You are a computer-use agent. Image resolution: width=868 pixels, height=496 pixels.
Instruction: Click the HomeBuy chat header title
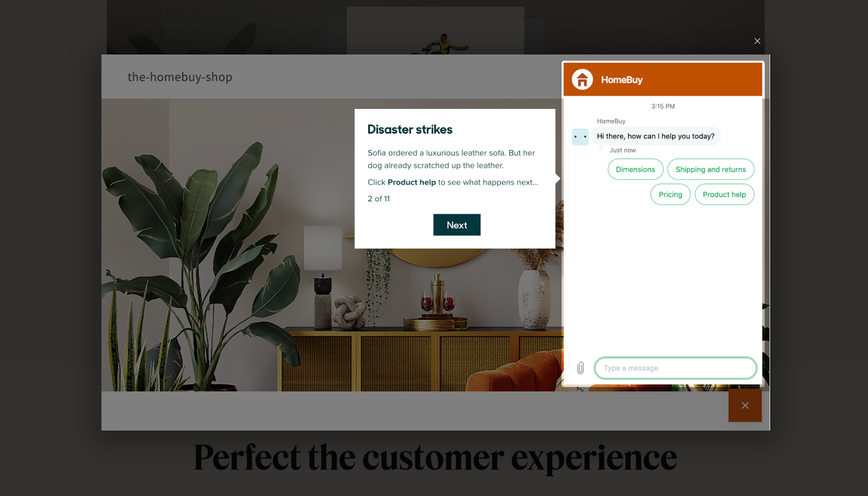pyautogui.click(x=622, y=80)
